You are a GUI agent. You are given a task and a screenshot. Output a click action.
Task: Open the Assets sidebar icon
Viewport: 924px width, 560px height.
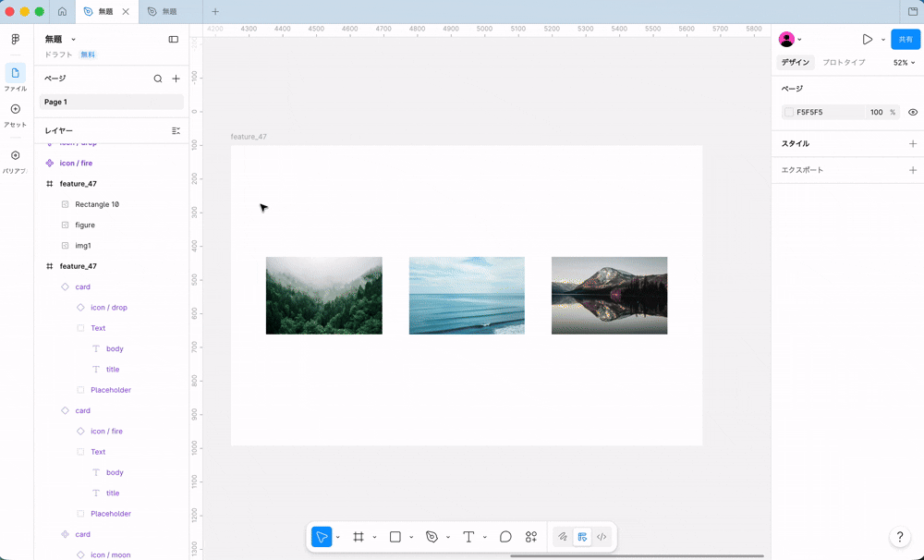tap(16, 109)
